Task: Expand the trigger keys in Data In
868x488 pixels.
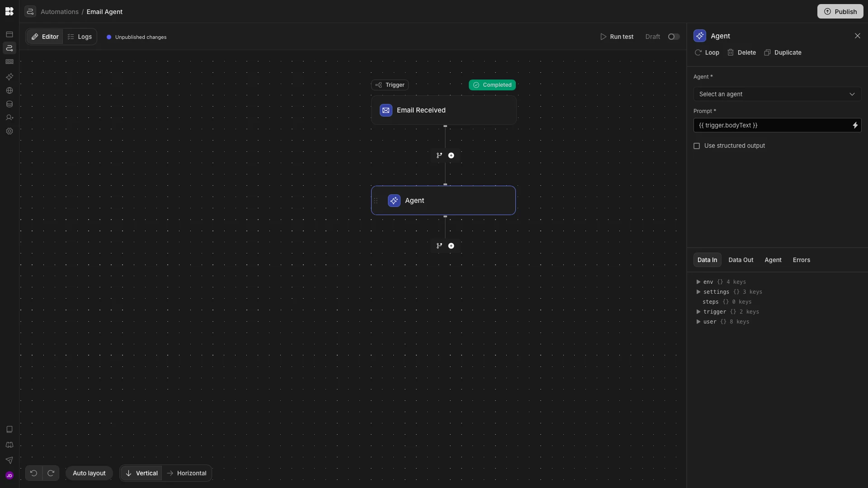Action: pos(698,312)
